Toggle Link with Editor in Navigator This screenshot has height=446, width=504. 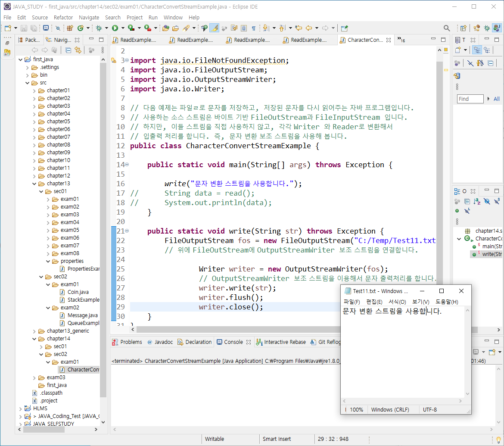78,50
